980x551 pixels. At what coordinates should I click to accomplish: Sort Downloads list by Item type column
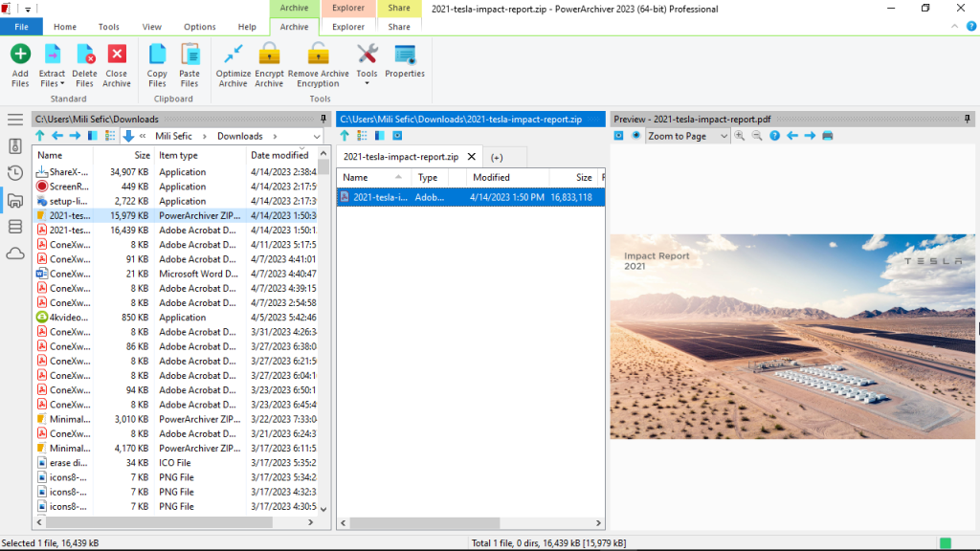tap(200, 156)
